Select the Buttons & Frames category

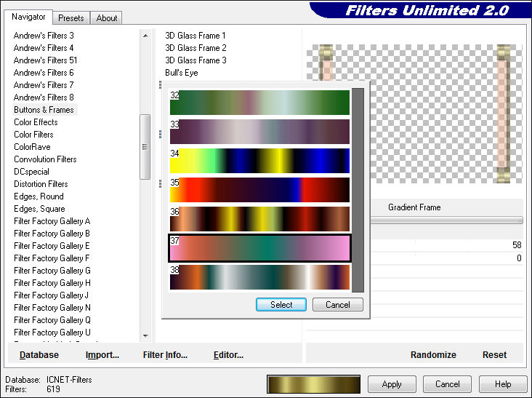[44, 110]
